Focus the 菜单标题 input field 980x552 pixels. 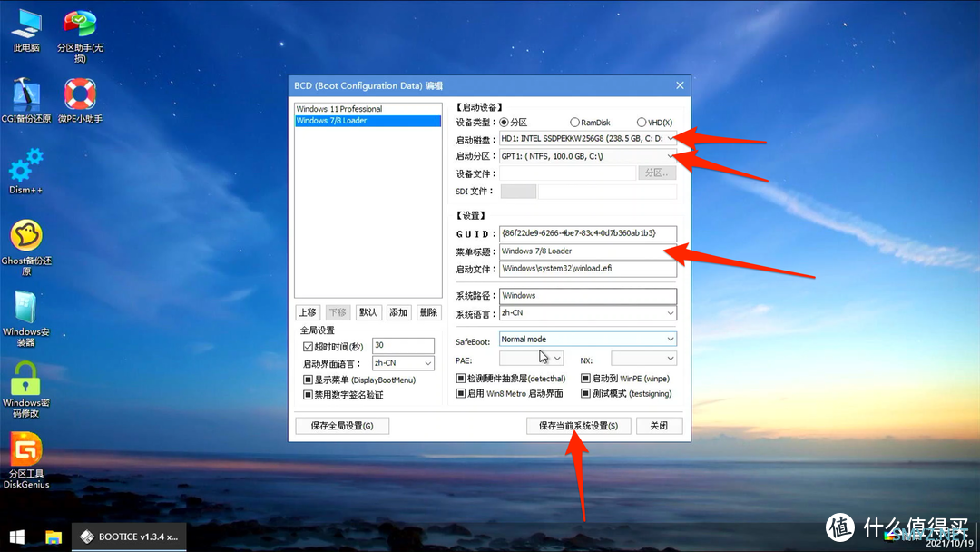pyautogui.click(x=587, y=251)
